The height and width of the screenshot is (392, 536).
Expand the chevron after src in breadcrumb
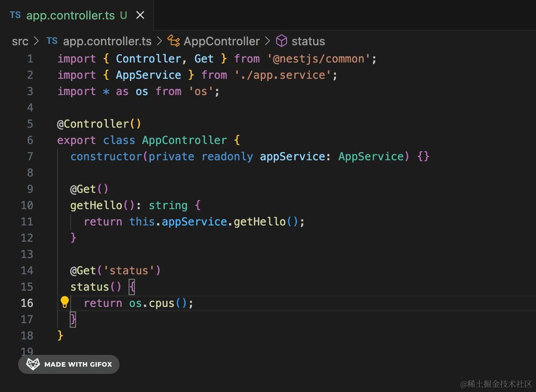click(37, 41)
